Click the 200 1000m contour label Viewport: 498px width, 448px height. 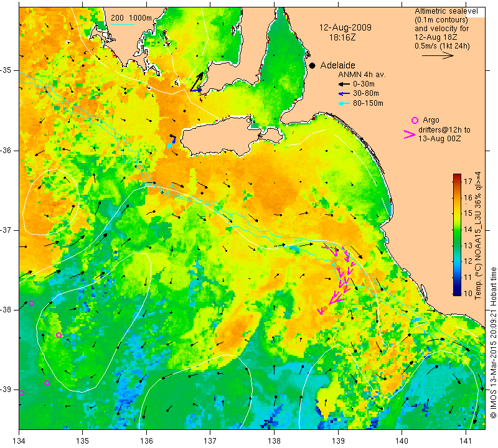tap(131, 18)
